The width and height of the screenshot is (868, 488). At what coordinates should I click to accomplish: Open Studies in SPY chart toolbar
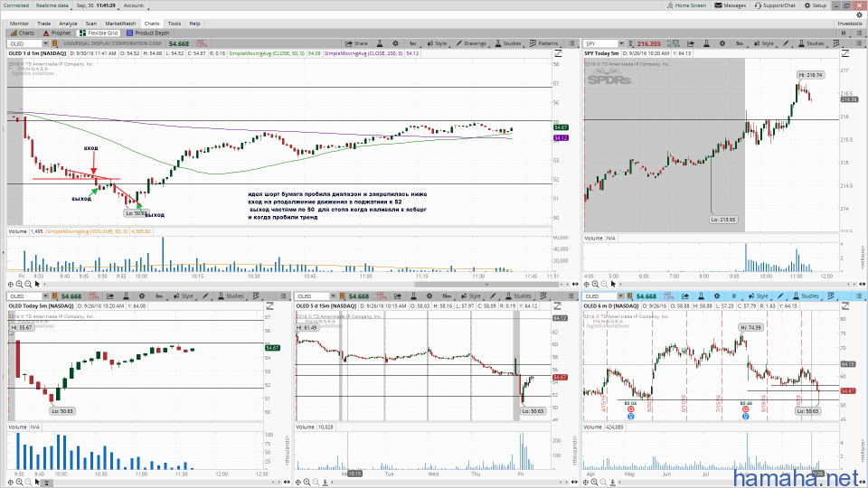click(812, 43)
